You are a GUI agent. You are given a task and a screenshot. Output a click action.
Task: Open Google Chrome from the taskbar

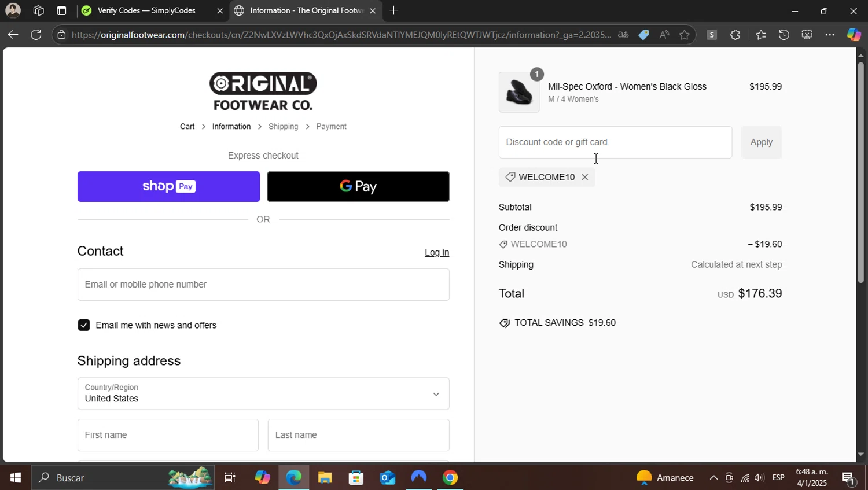[x=450, y=478]
